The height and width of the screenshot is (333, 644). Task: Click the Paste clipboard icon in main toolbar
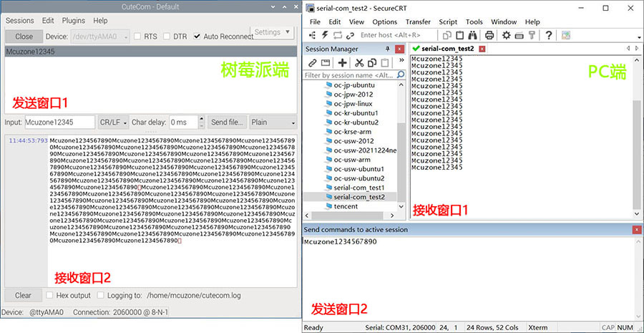coord(460,35)
